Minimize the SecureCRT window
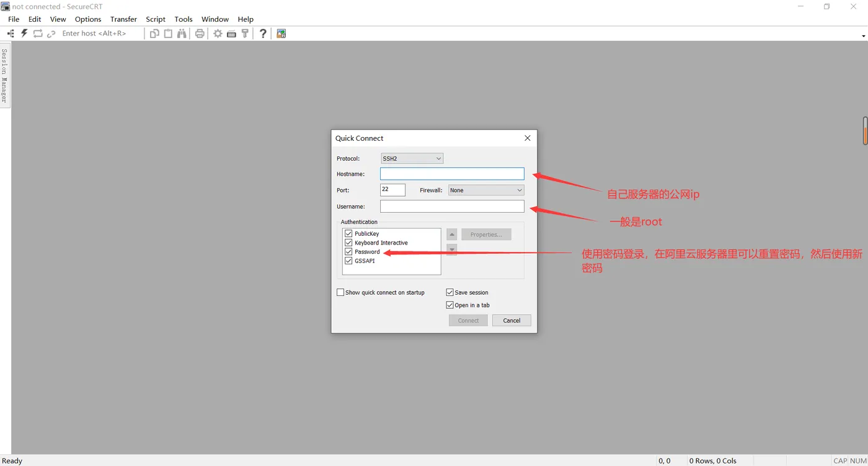 click(x=800, y=6)
